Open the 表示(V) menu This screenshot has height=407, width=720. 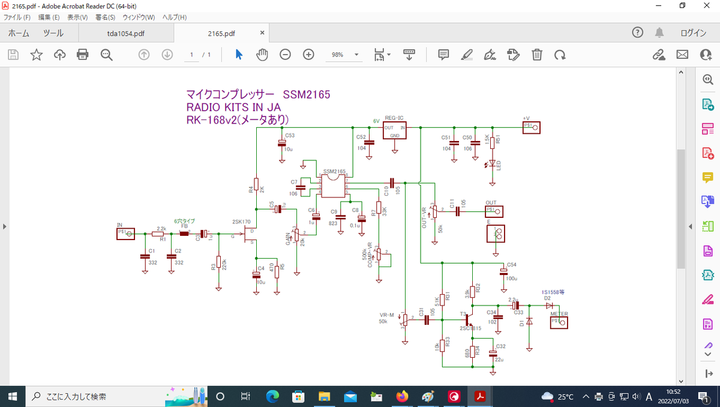pyautogui.click(x=76, y=18)
